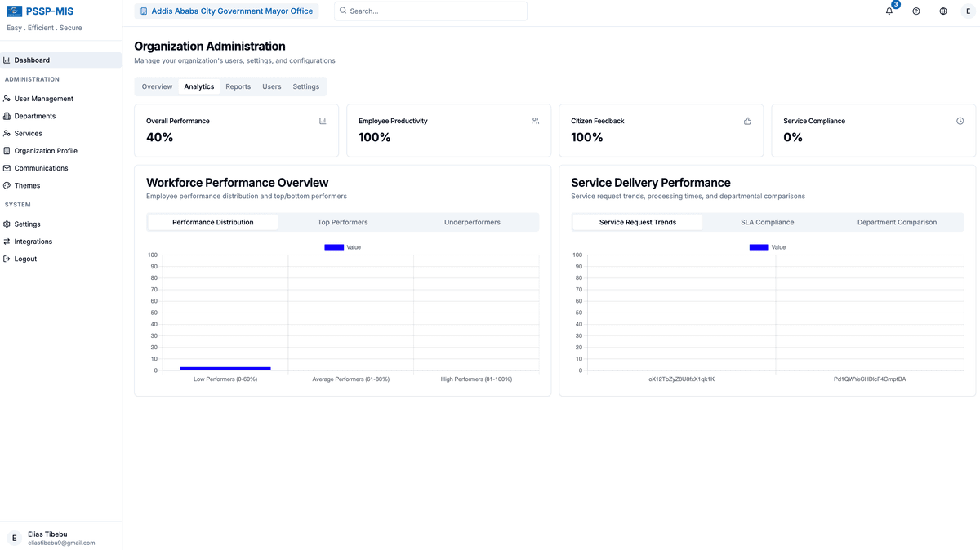Click Logout in the sidebar

click(x=26, y=259)
